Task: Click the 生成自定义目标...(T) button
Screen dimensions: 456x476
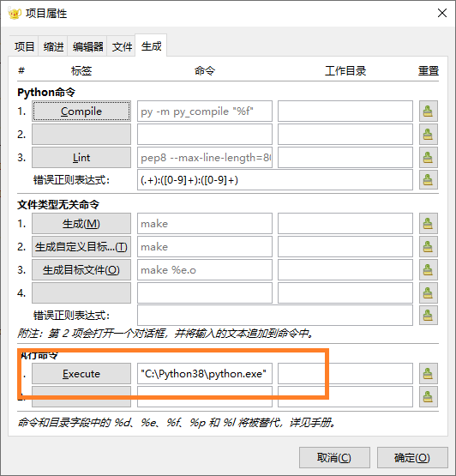Action: (81, 246)
